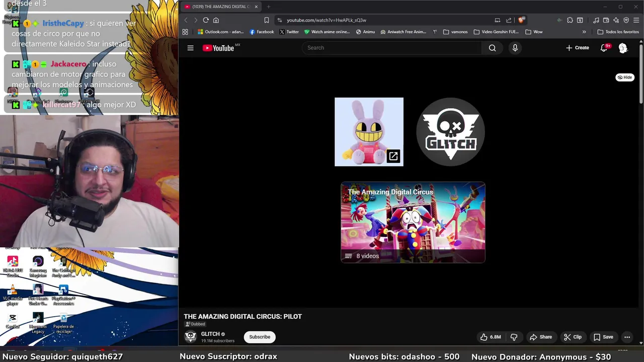The width and height of the screenshot is (644, 362).
Task: Open the Brave VPN shield icon
Action: point(626,20)
